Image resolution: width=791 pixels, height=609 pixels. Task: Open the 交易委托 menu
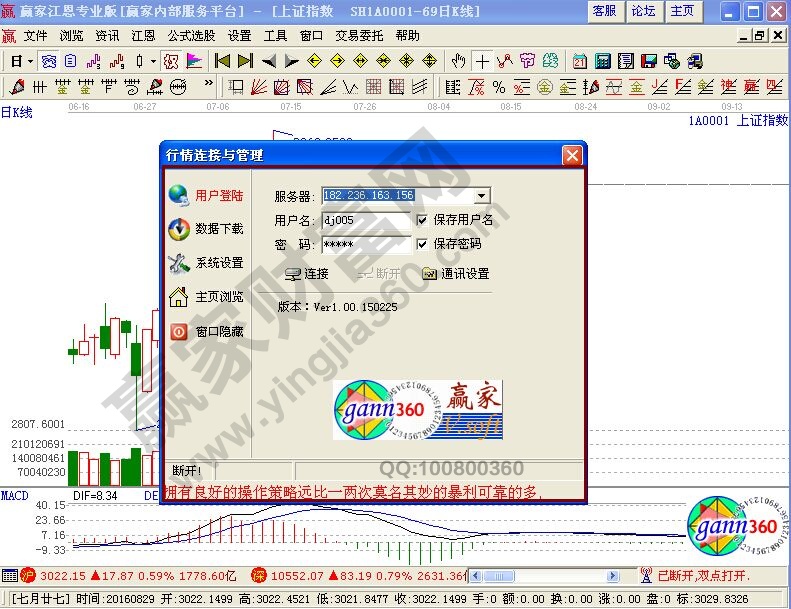click(x=359, y=35)
